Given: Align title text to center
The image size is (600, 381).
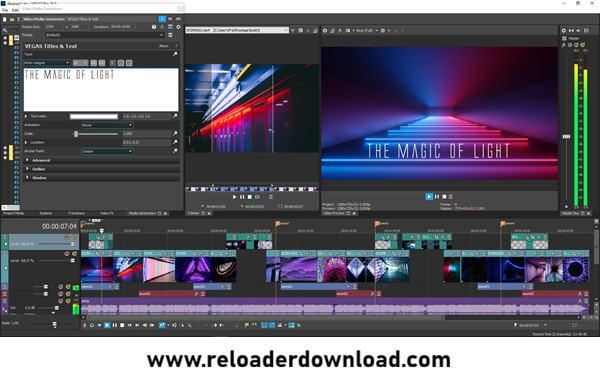Looking at the screenshot, I should point(121,63).
